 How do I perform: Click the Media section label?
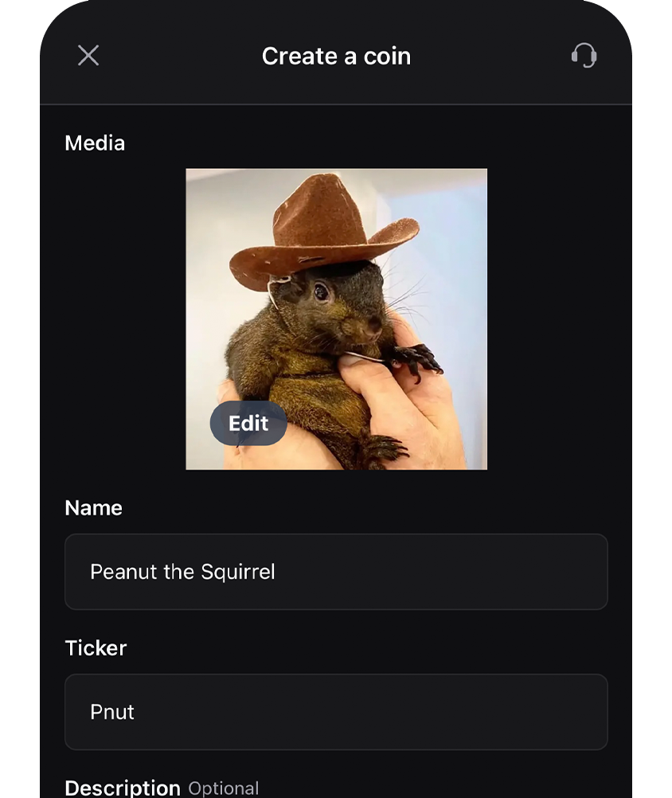click(x=95, y=143)
